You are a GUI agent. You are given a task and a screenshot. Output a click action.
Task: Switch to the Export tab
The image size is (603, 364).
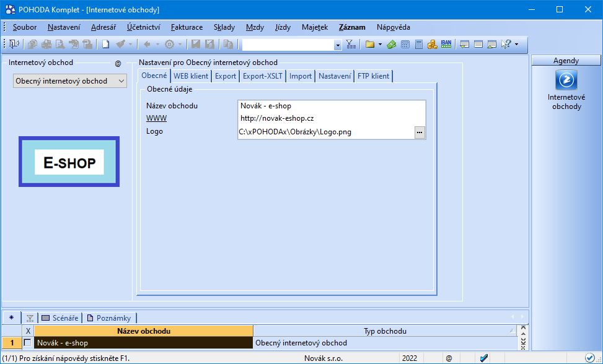226,76
